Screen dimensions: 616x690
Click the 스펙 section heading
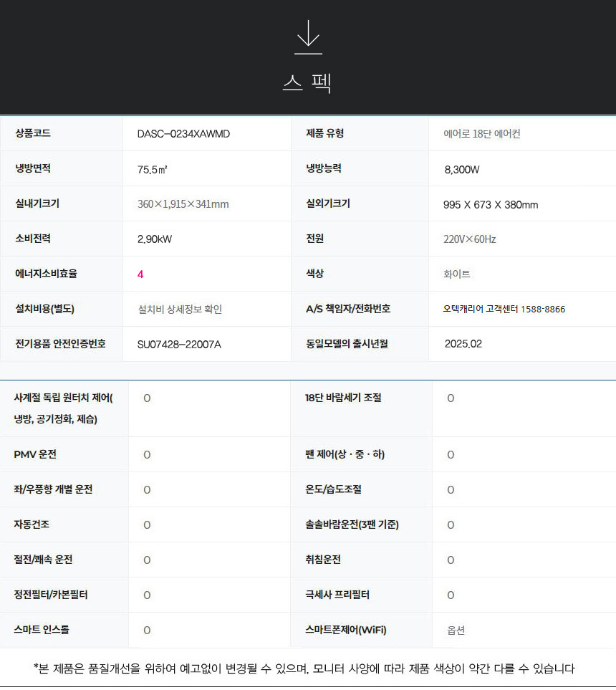307,83
